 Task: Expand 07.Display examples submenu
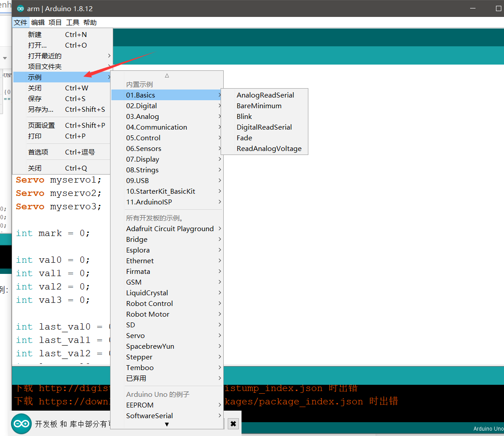(167, 159)
